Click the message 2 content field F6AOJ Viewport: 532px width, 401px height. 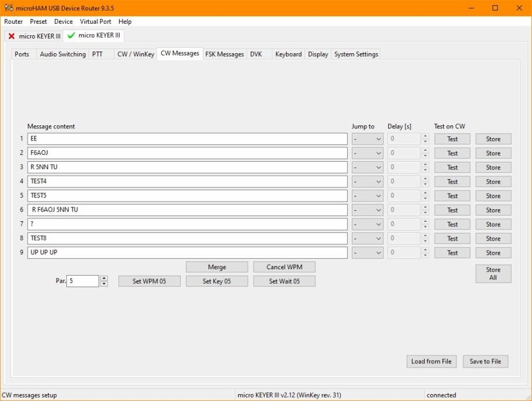[187, 153]
